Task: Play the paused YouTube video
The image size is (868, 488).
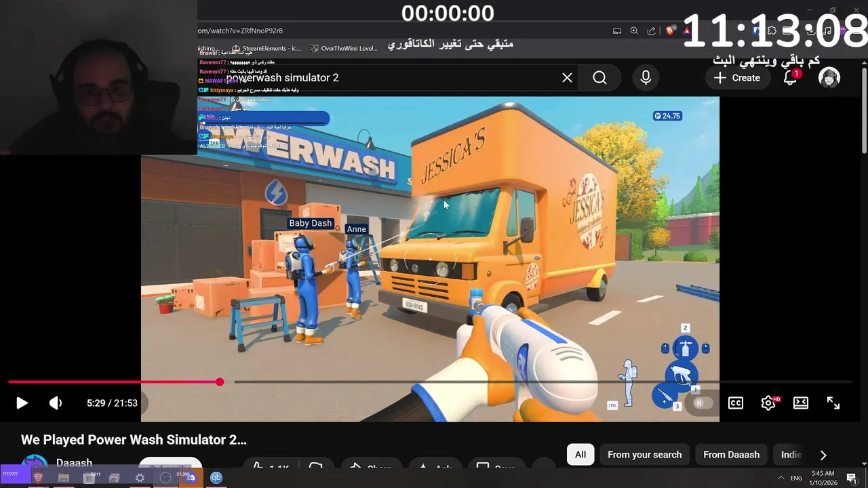Action: pyautogui.click(x=22, y=403)
